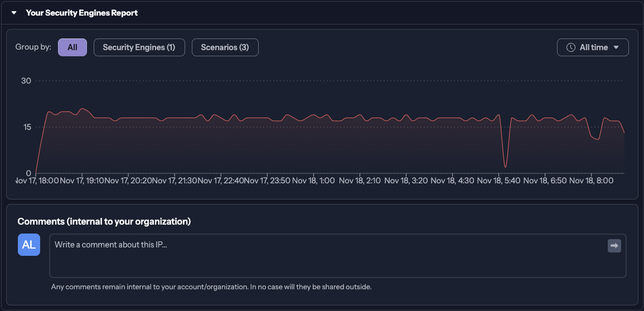This screenshot has height=311, width=644.
Task: Click the caret arrow beside All time
Action: click(x=616, y=47)
